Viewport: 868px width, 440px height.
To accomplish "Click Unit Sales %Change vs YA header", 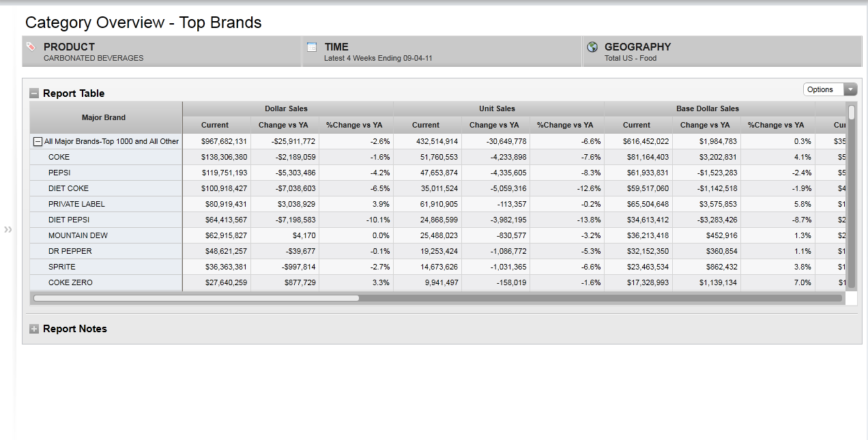I will 565,125.
